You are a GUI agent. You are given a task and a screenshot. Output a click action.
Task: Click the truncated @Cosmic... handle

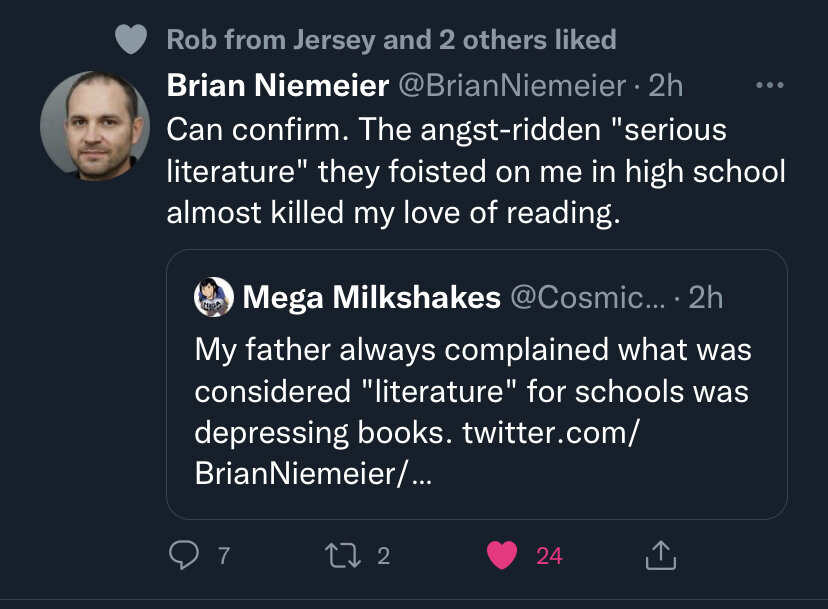[x=589, y=296]
